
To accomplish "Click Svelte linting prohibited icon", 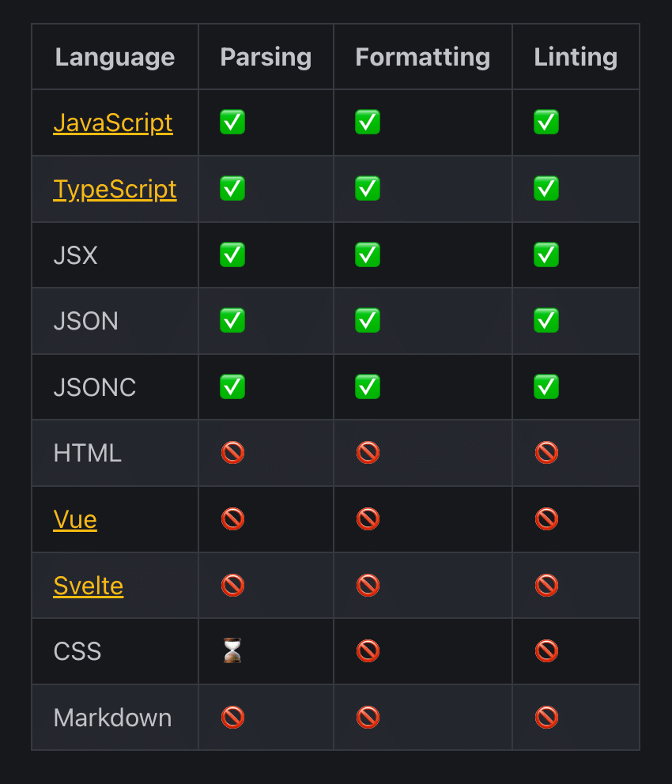I will coord(546,585).
